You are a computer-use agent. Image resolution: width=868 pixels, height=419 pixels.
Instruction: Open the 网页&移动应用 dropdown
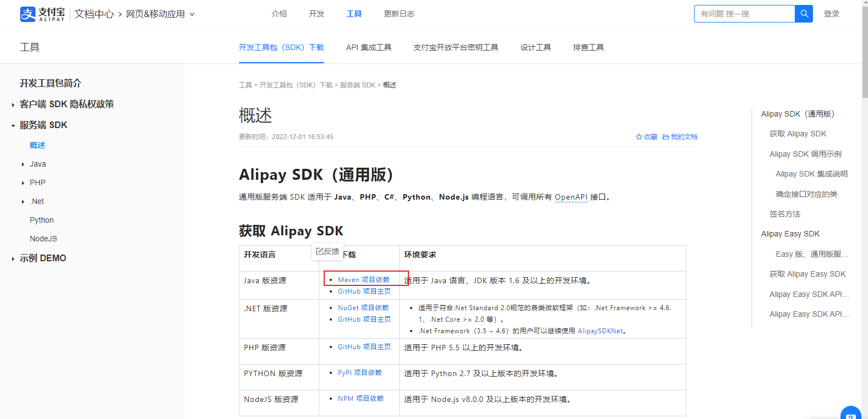click(x=160, y=14)
